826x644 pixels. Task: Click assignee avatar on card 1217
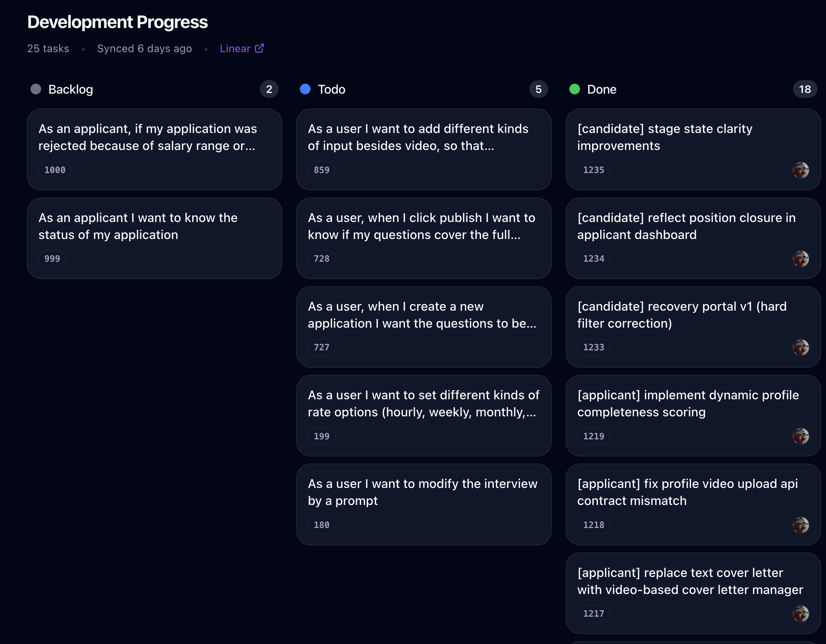click(x=801, y=614)
